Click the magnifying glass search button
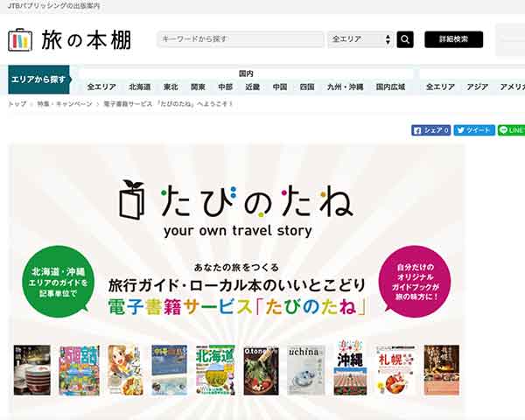The height and width of the screenshot is (420, 525). click(x=405, y=39)
